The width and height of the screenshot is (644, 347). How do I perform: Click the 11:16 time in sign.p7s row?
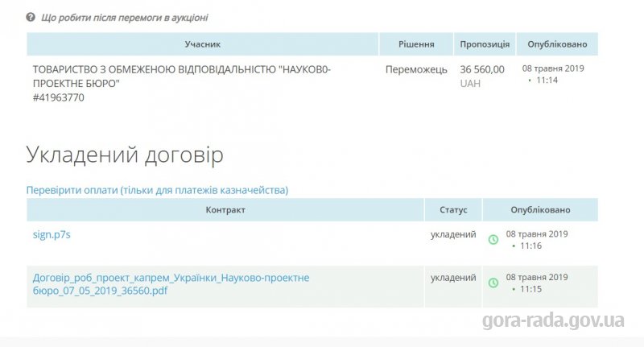[531, 246]
